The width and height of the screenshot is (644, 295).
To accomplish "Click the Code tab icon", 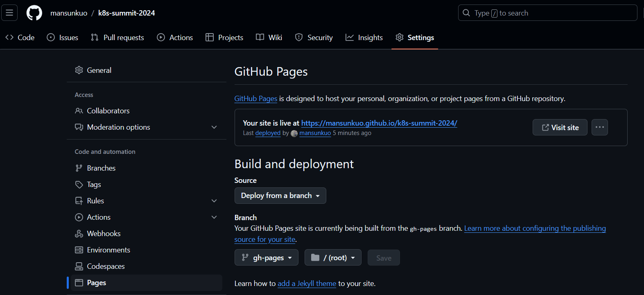I will pos(9,37).
